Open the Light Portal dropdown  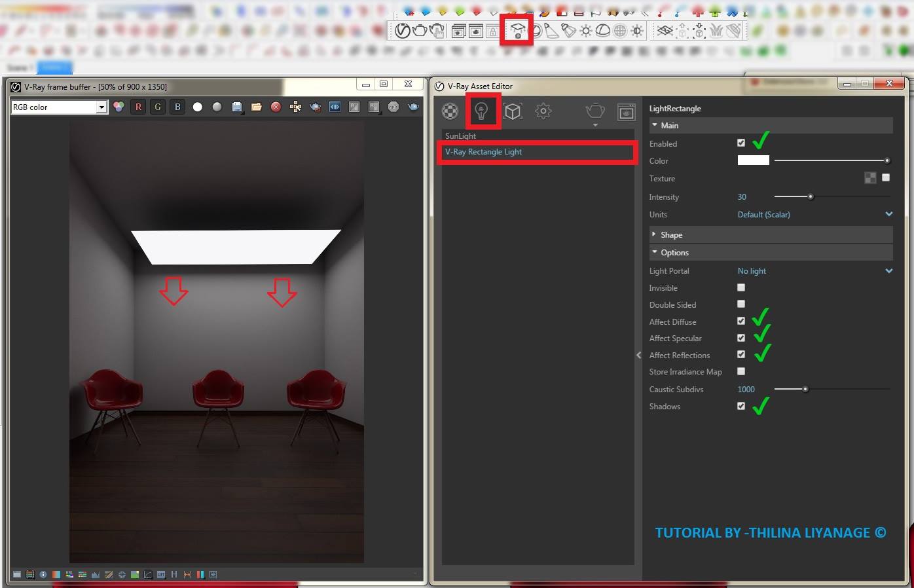coord(815,270)
